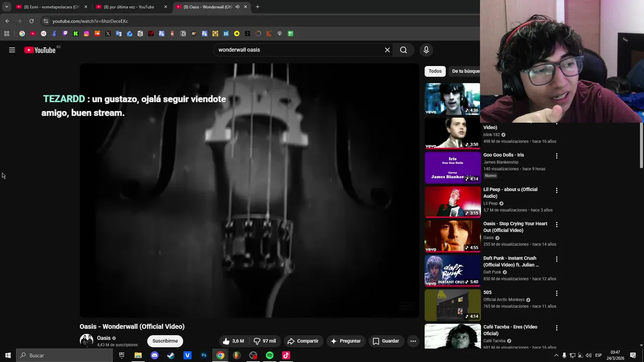
Task: Clear the search text with the X
Action: (387, 50)
